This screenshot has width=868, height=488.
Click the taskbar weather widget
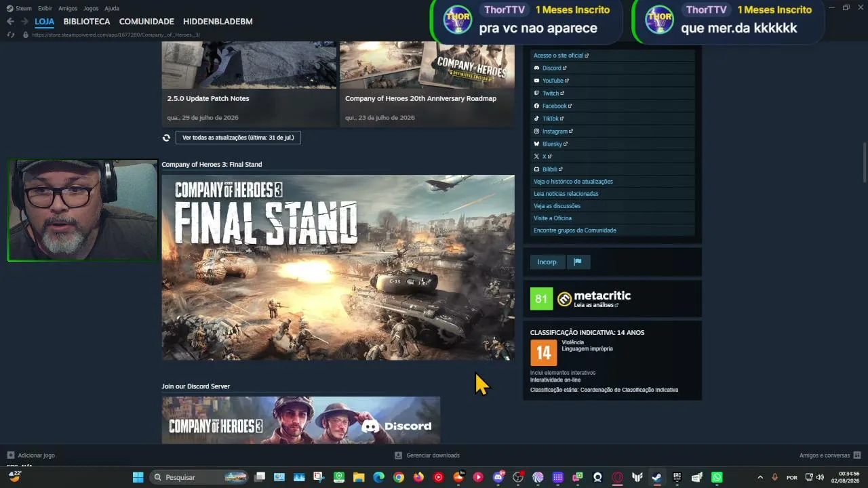pyautogui.click(x=15, y=476)
